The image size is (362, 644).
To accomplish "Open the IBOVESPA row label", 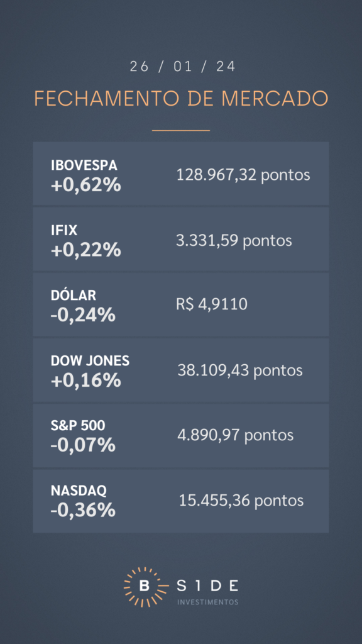I will click(84, 165).
